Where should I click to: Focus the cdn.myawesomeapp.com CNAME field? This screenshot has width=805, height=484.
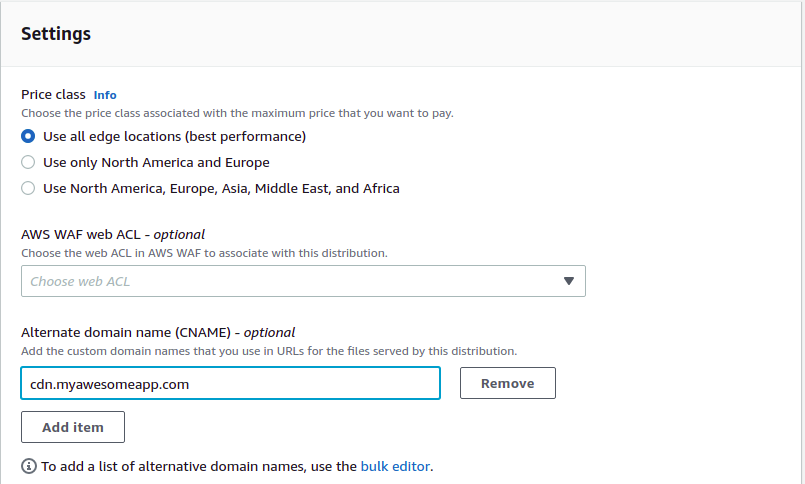click(230, 383)
